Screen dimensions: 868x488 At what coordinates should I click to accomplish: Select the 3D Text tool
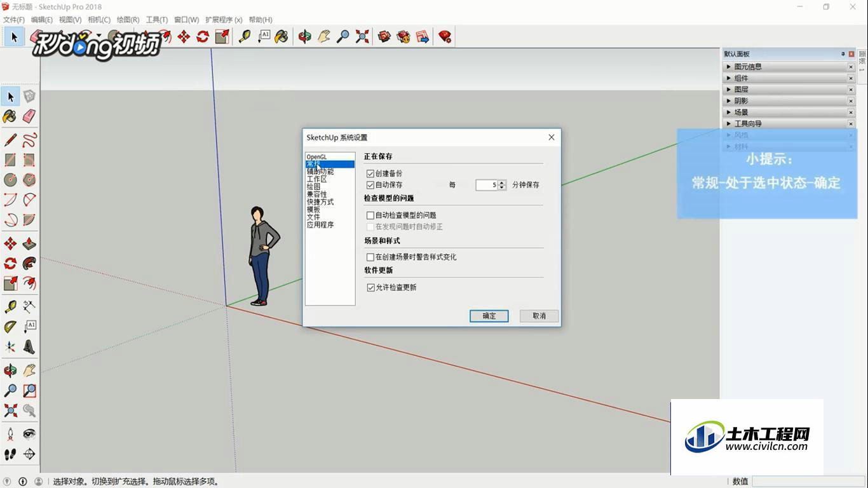point(29,347)
